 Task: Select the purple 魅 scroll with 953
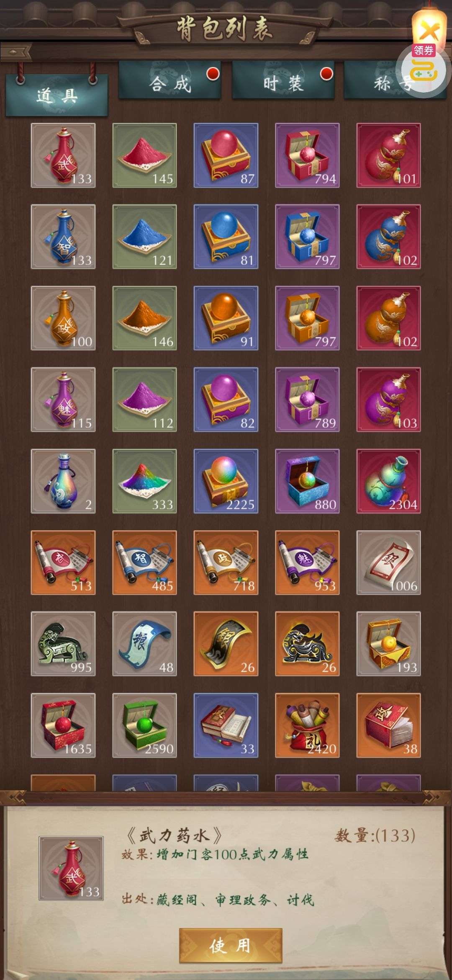pos(307,562)
